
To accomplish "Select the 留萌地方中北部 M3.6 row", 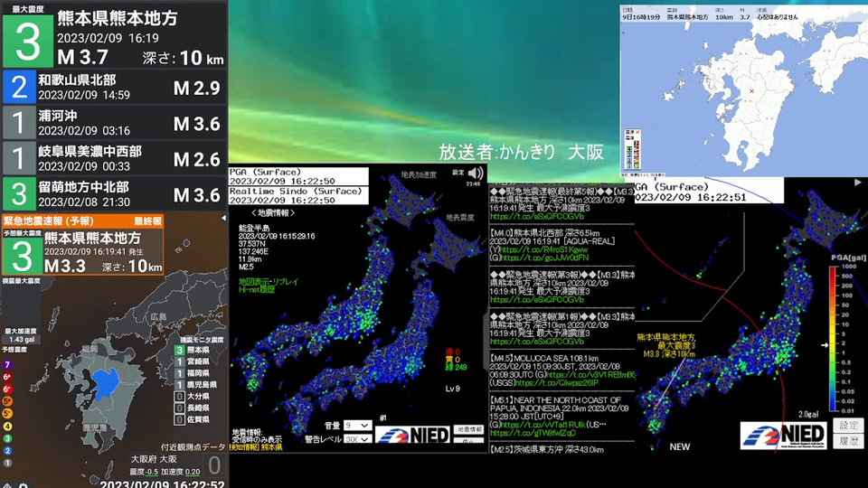I will pos(114,193).
